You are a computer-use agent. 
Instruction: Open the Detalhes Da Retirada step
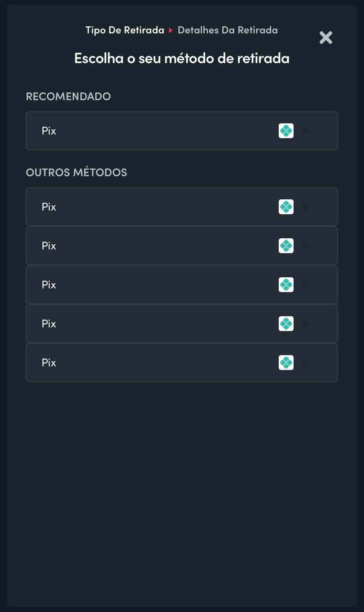[x=227, y=30]
